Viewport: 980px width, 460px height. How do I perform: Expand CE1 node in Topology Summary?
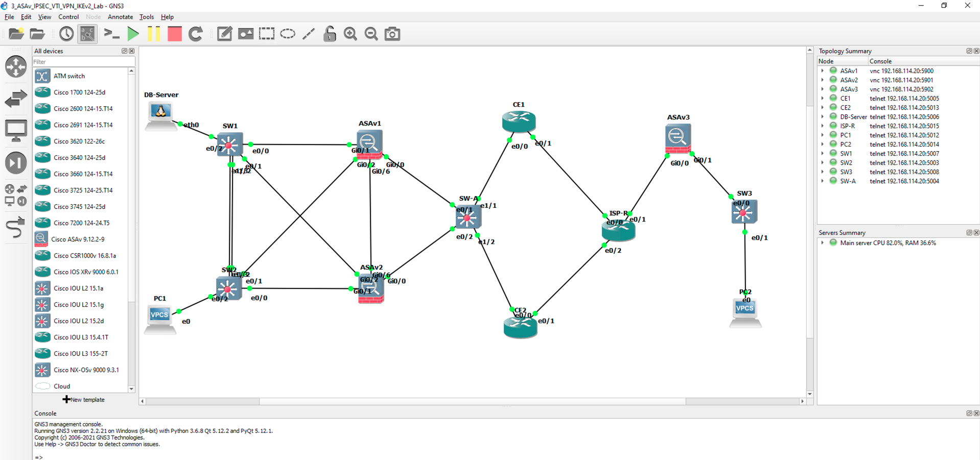tap(823, 99)
